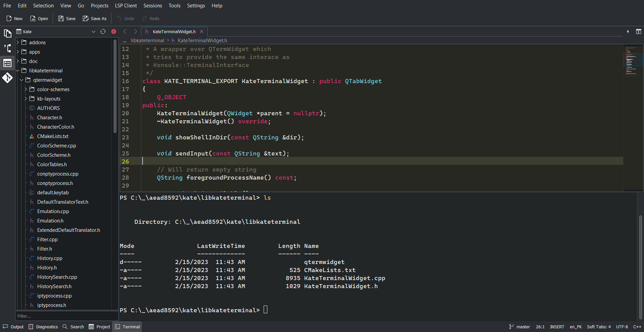
Task: Click the Save toolbar button
Action: pyautogui.click(x=67, y=18)
